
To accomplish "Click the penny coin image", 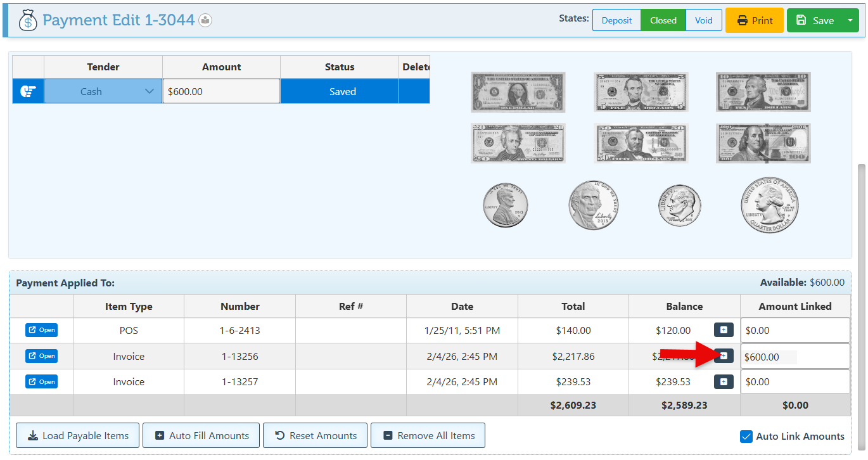I will 506,206.
